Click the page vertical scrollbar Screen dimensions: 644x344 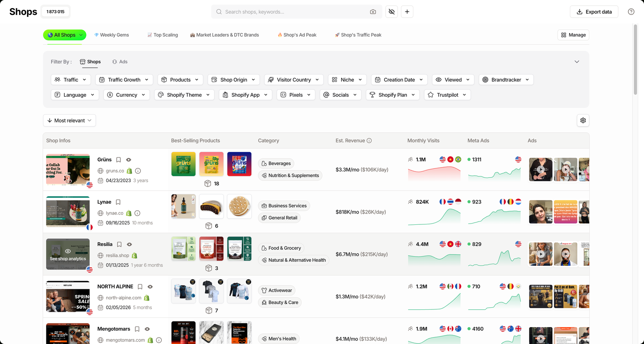click(x=636, y=60)
